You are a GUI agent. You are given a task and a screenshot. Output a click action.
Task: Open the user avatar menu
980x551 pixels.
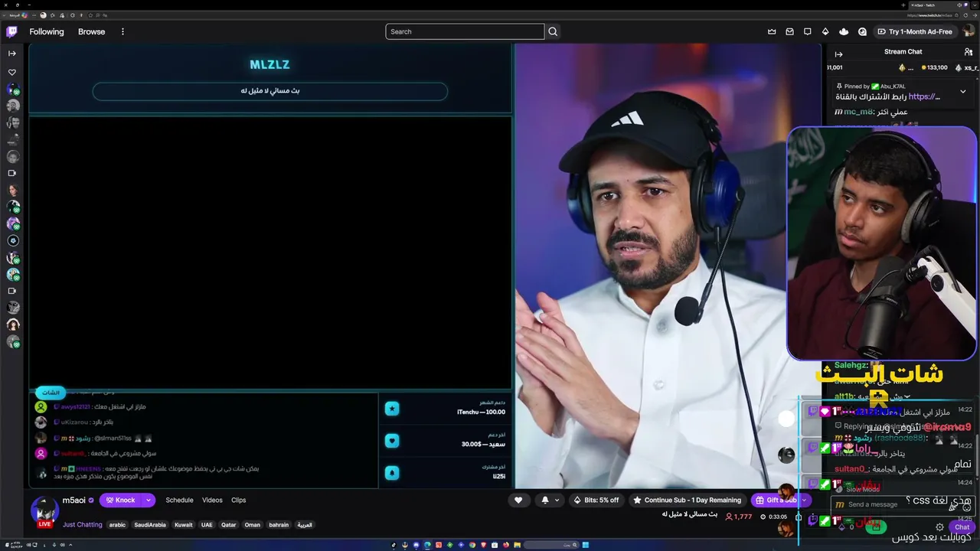[x=969, y=31]
